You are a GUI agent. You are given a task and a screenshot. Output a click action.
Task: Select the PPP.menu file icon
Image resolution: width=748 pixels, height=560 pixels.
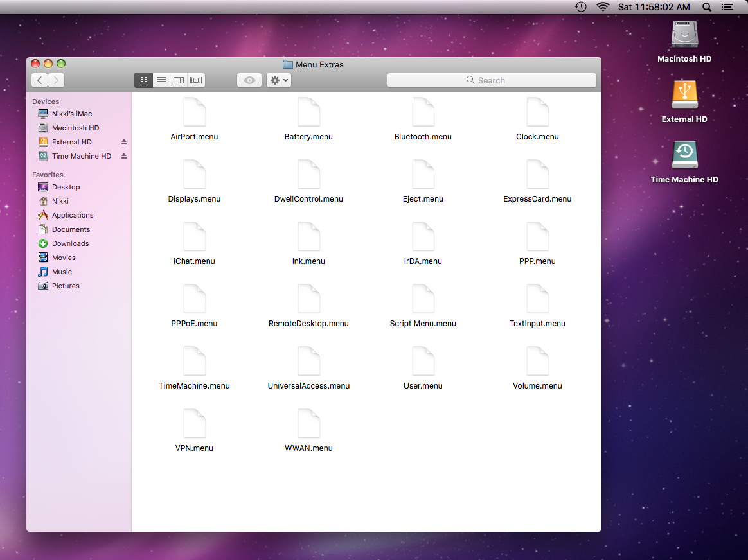538,237
